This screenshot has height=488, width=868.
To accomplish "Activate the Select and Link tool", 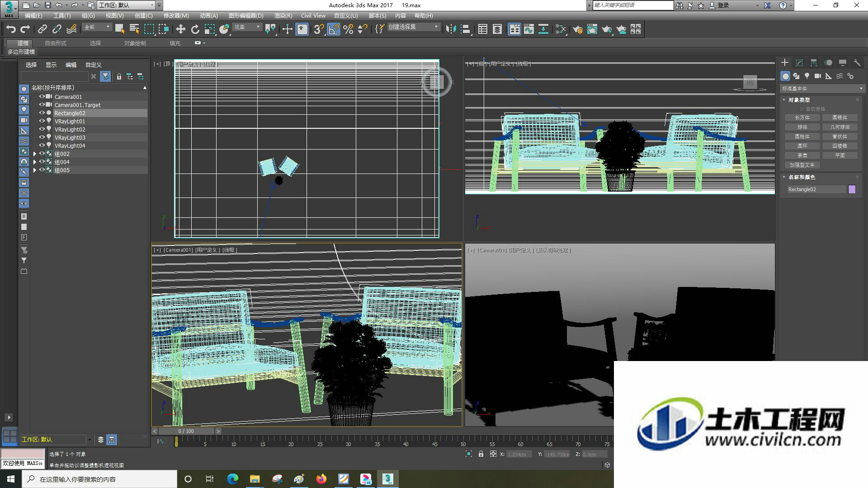I will [x=42, y=29].
